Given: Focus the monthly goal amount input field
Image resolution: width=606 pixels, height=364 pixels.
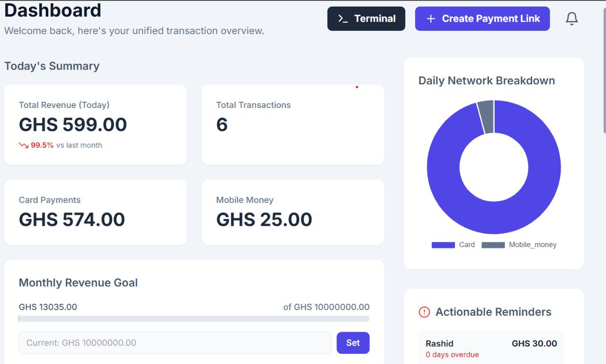Looking at the screenshot, I should point(175,343).
